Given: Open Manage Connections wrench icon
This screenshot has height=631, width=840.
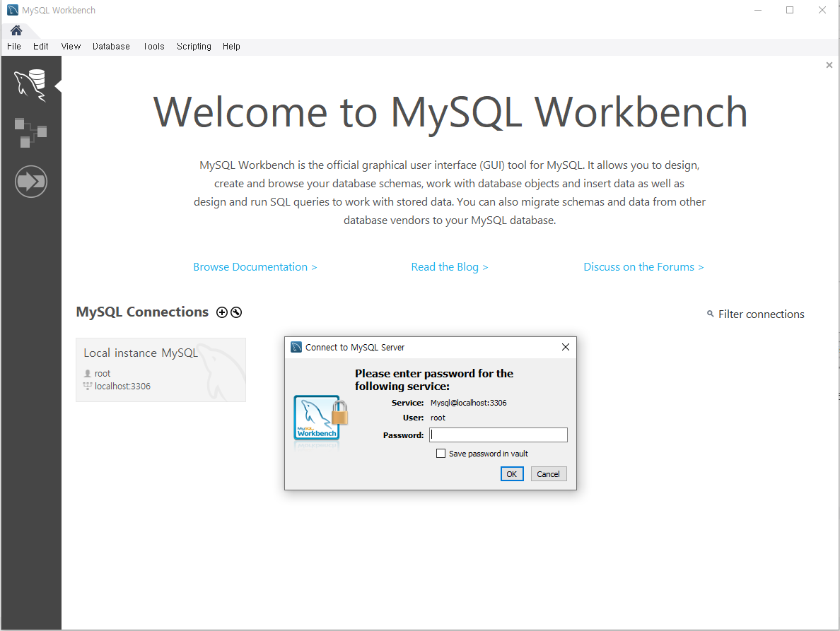Looking at the screenshot, I should pyautogui.click(x=235, y=312).
